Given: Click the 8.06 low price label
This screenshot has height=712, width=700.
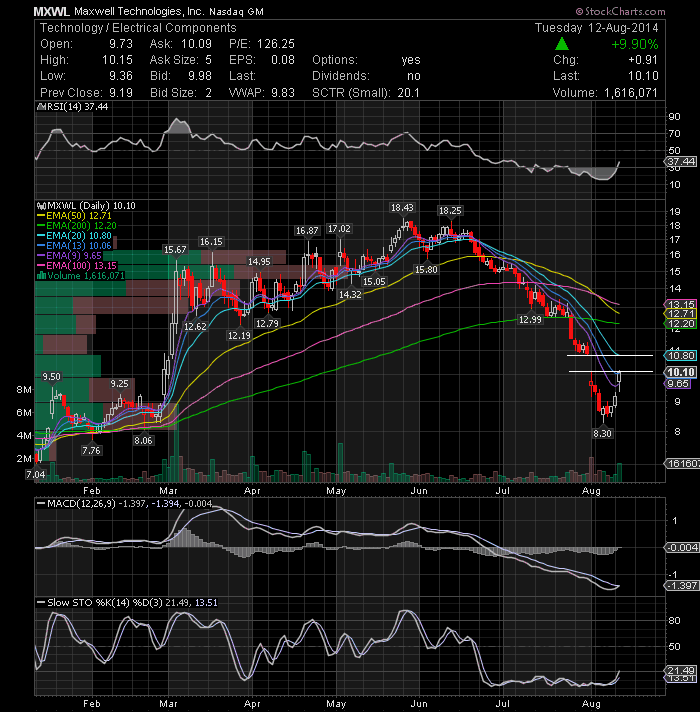Looking at the screenshot, I should pyautogui.click(x=143, y=440).
